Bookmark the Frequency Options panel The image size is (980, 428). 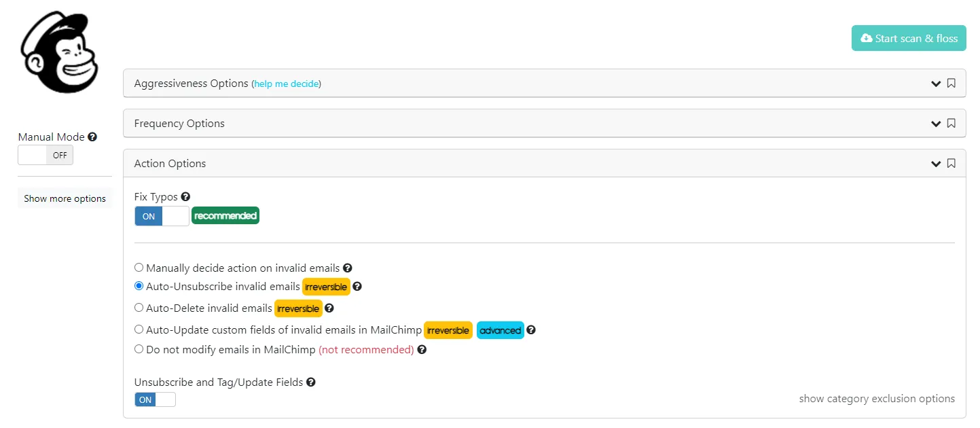click(x=951, y=124)
